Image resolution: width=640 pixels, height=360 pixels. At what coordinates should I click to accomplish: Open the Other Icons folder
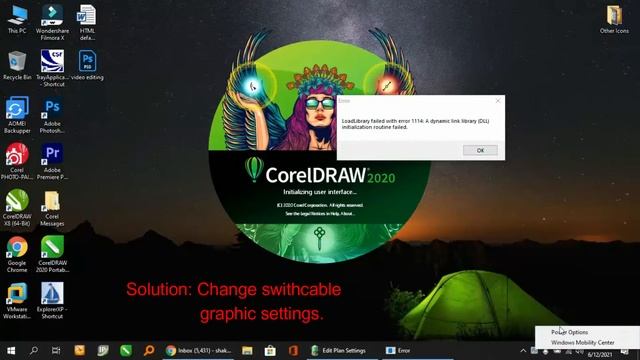tap(614, 20)
